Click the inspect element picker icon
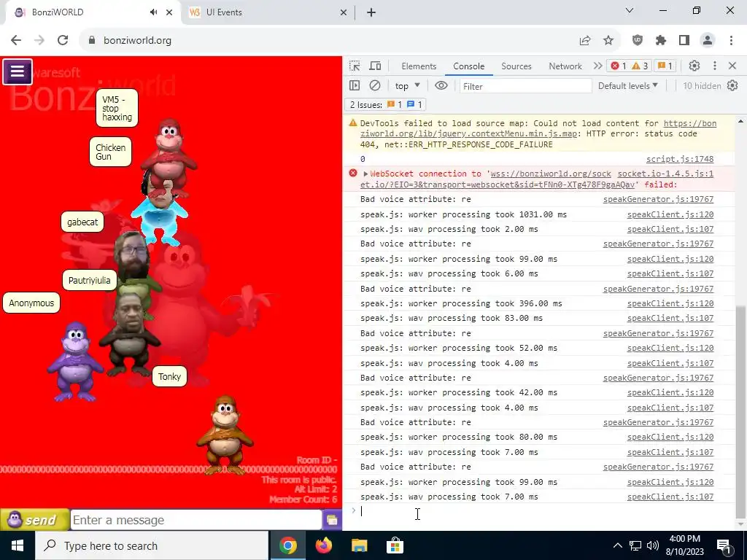The image size is (747, 560). tap(355, 66)
